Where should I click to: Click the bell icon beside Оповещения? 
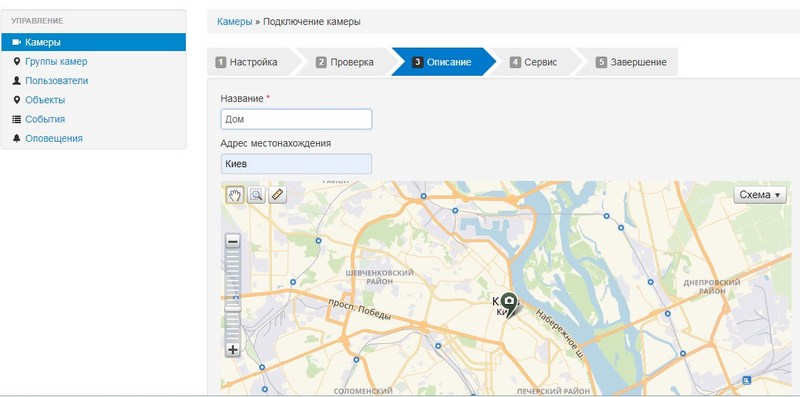[x=16, y=138]
